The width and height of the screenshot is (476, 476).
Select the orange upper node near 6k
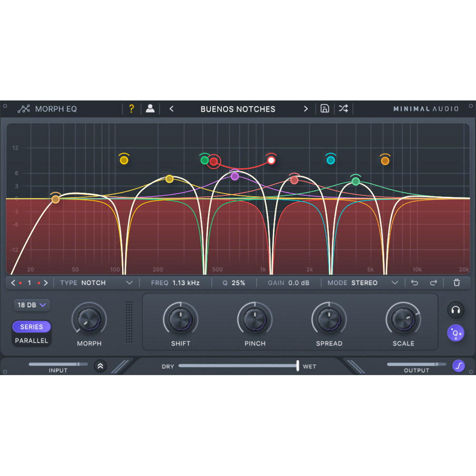click(x=385, y=161)
